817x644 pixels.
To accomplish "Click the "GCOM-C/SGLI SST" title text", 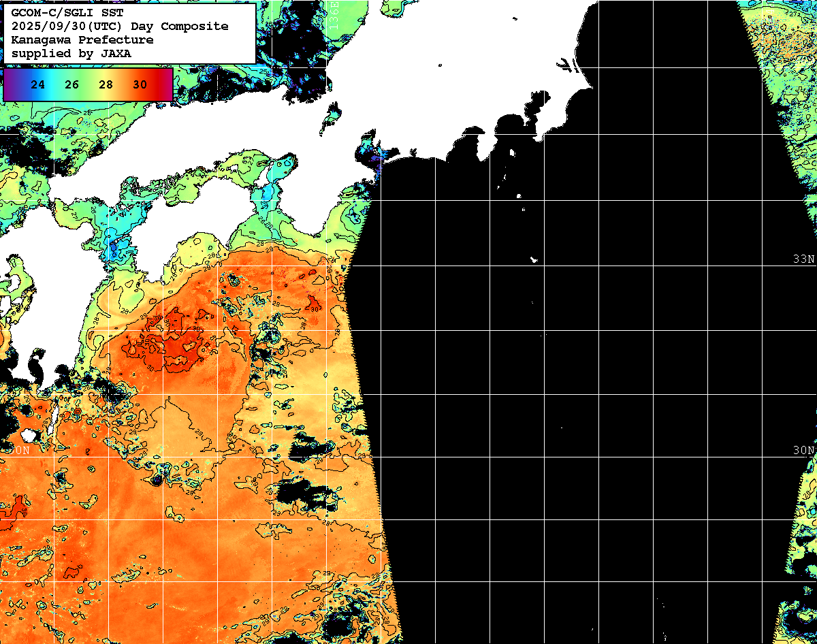I will pyautogui.click(x=67, y=12).
